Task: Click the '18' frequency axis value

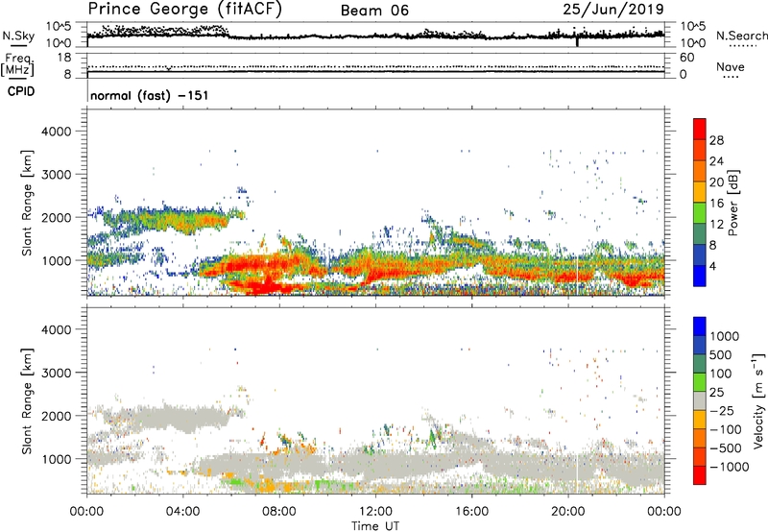Action: (x=64, y=58)
